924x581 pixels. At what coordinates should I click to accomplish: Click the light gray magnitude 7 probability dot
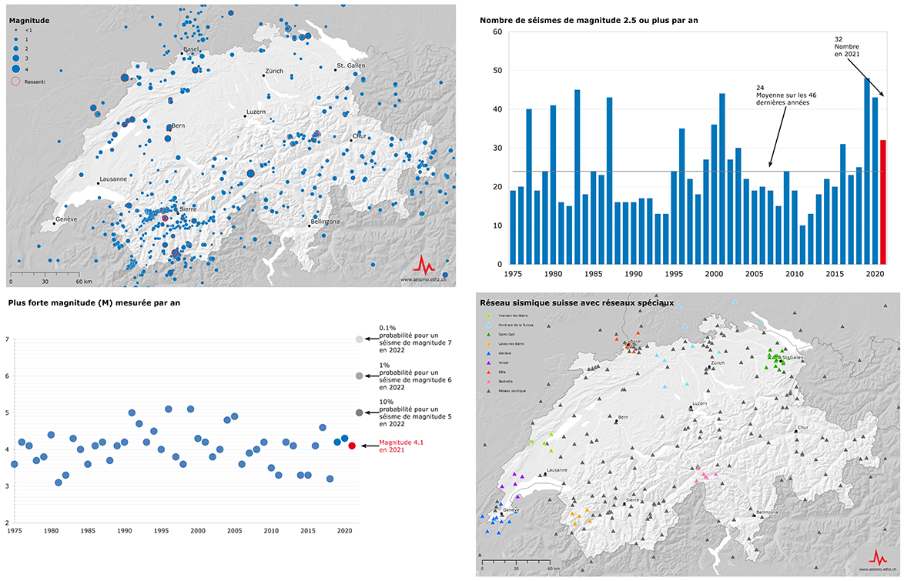point(359,339)
